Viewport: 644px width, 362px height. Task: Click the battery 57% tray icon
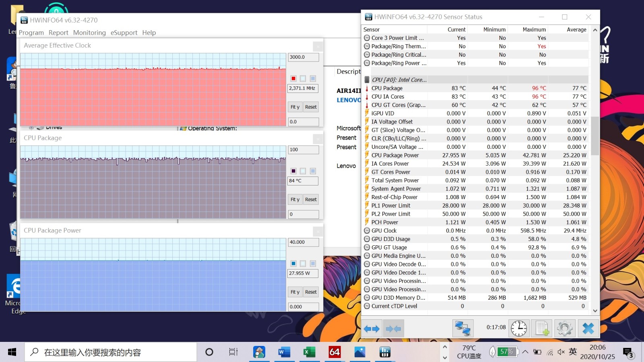[x=507, y=352]
